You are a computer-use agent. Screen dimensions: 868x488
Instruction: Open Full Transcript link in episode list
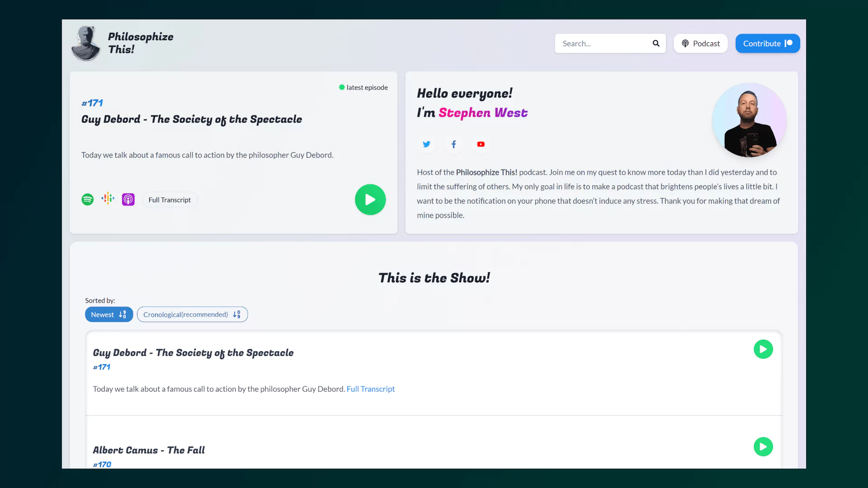point(370,389)
